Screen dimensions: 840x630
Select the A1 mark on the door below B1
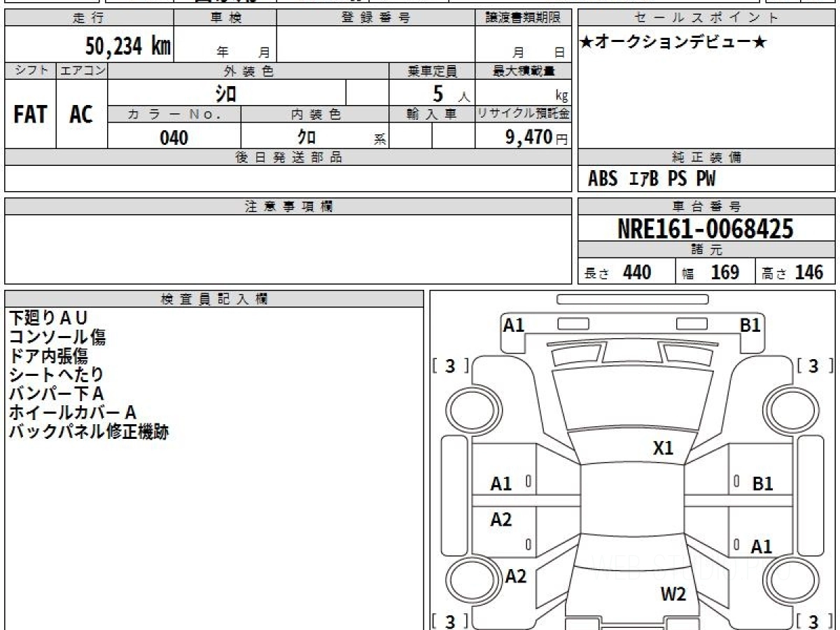tap(762, 547)
